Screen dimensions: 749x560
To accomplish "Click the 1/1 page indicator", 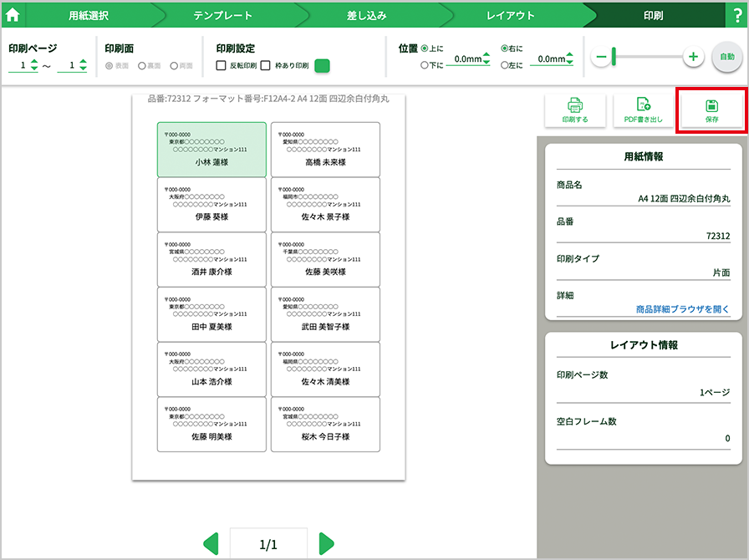I will (x=268, y=544).
